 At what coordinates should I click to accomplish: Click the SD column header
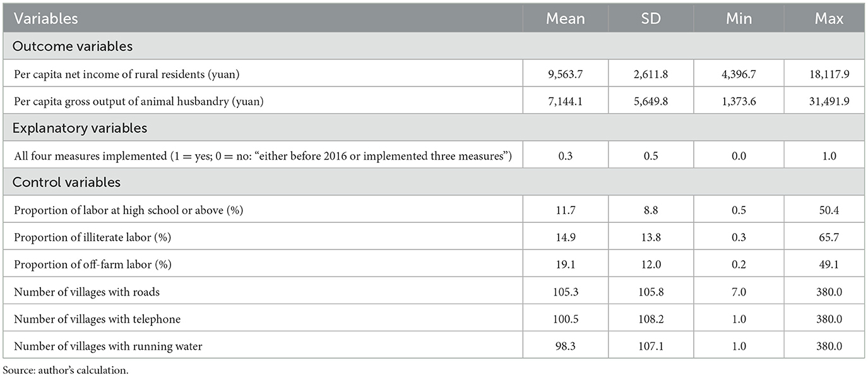[651, 19]
